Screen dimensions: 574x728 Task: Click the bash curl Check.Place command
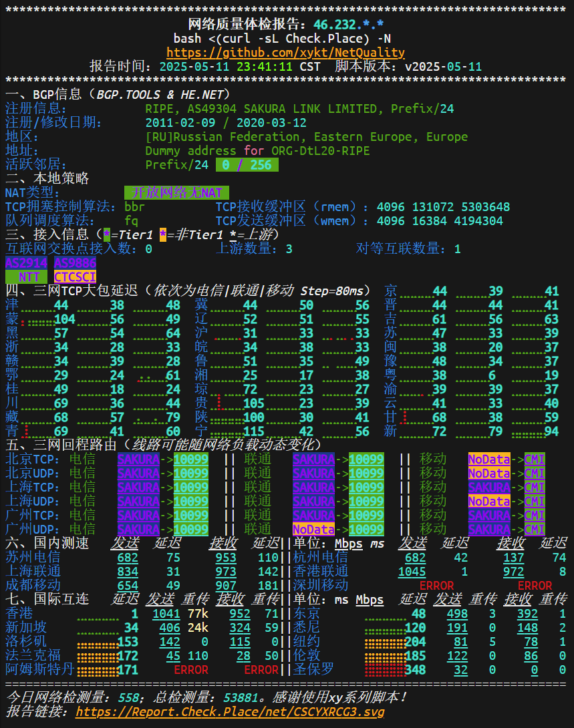pyautogui.click(x=283, y=38)
